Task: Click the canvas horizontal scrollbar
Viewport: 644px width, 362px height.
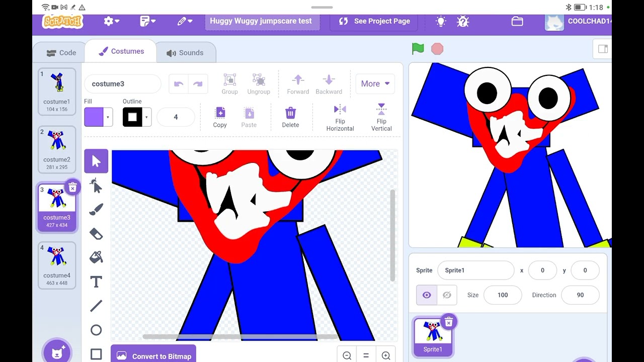Action: point(240,336)
